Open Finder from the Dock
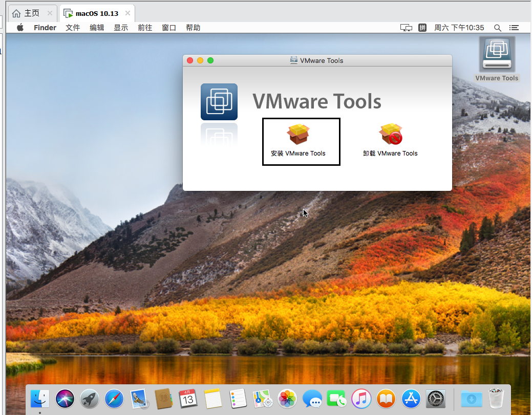 [40, 399]
